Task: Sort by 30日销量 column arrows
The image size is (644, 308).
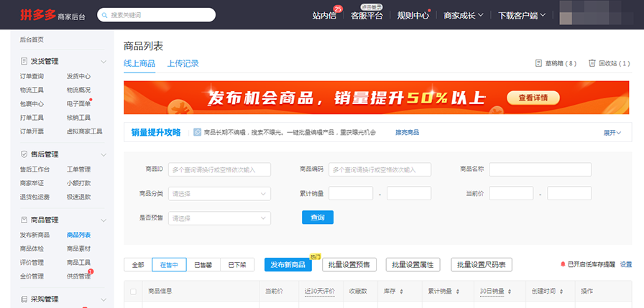Action: point(510,291)
